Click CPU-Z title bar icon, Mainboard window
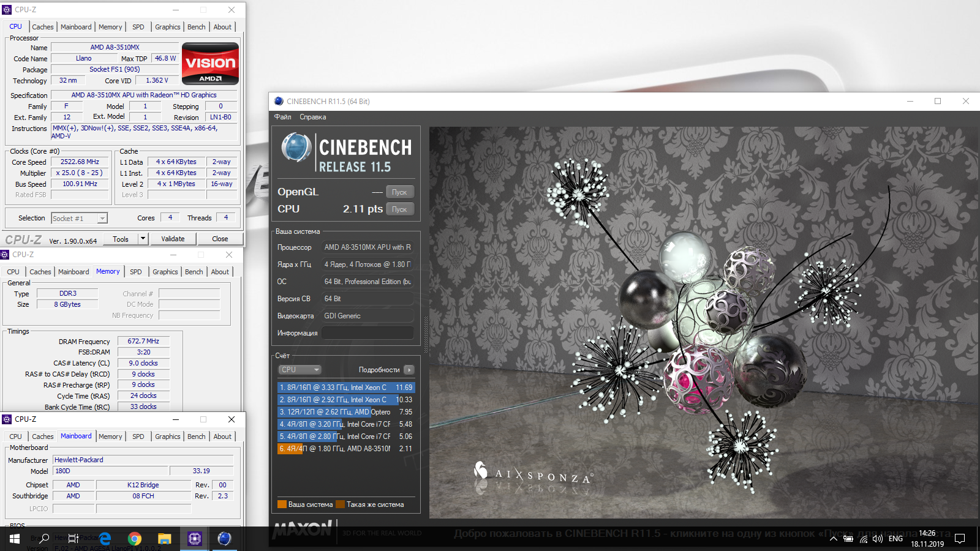This screenshot has height=551, width=980. pos(7,419)
